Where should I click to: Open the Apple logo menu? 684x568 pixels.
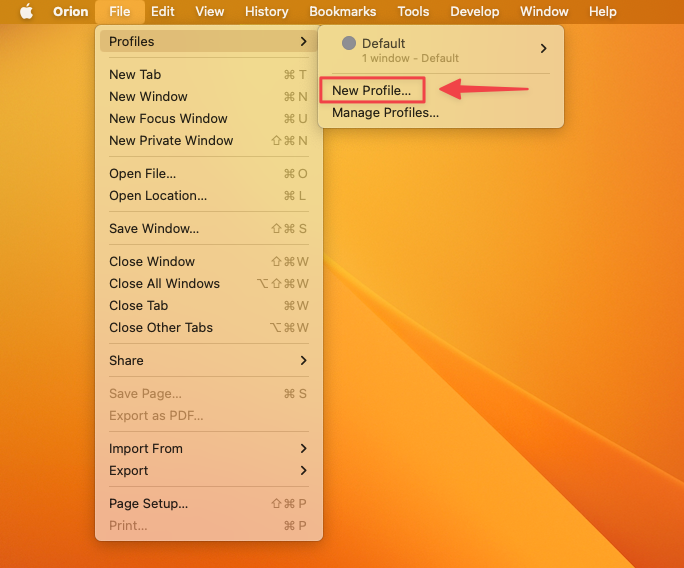point(26,12)
